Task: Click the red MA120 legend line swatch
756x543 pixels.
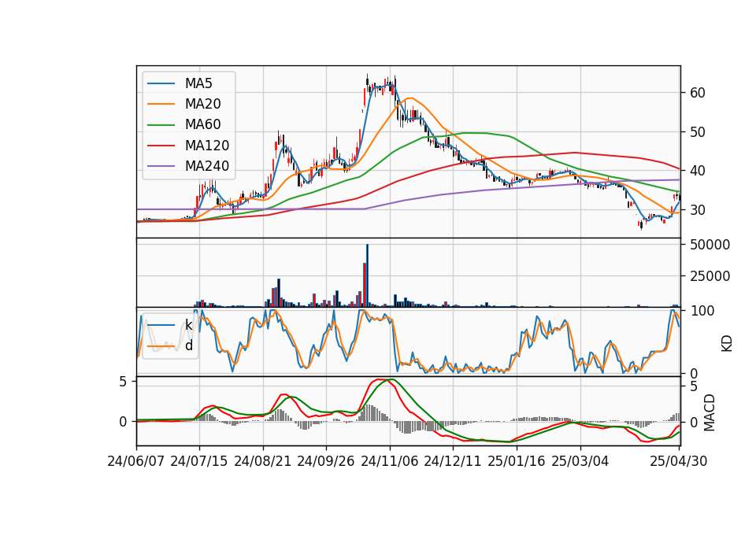Action: click(161, 146)
